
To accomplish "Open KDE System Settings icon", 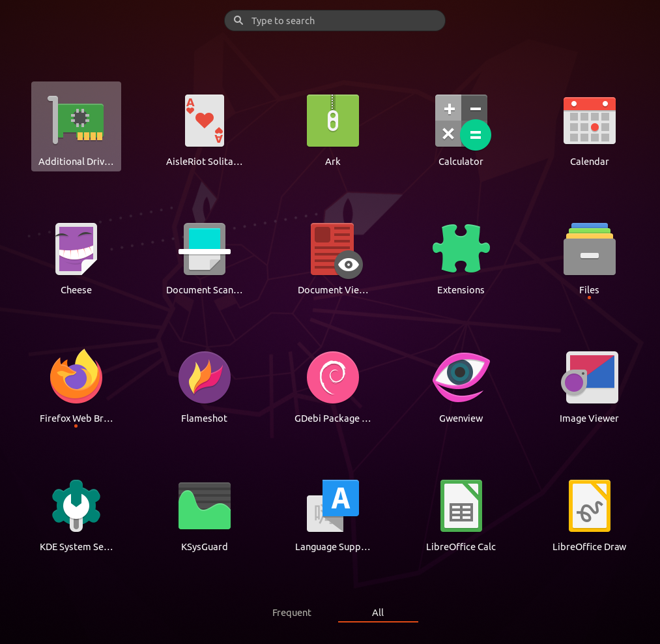I will (76, 505).
